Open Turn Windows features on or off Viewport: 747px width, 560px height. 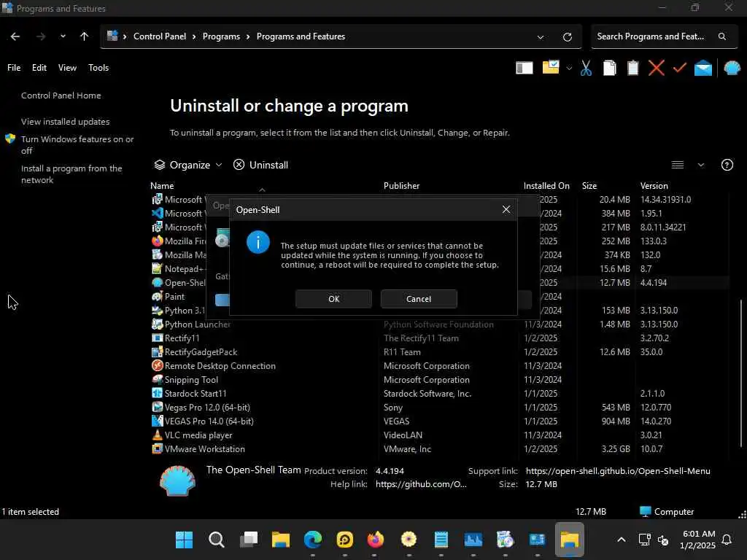[77, 145]
